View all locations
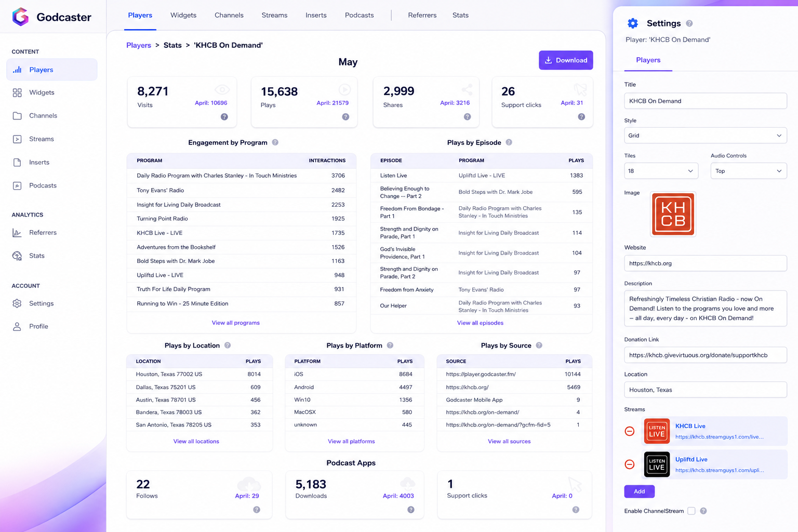798x532 pixels. (x=196, y=441)
